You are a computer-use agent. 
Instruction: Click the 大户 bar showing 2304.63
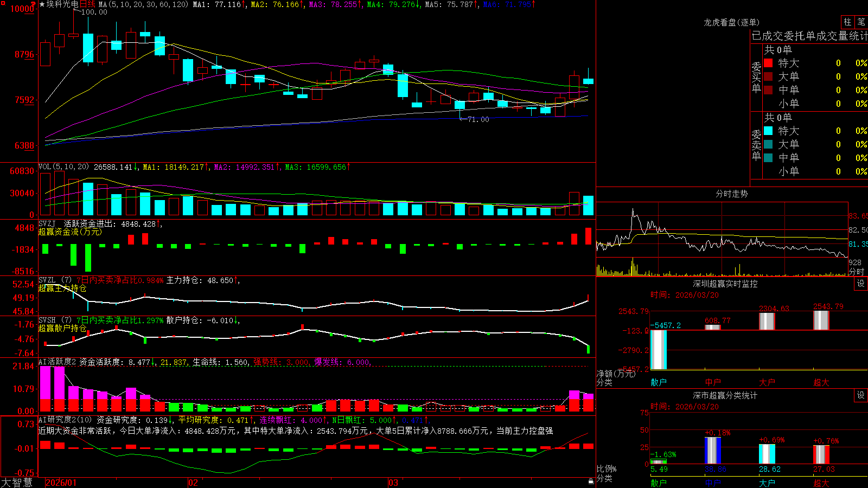click(767, 321)
